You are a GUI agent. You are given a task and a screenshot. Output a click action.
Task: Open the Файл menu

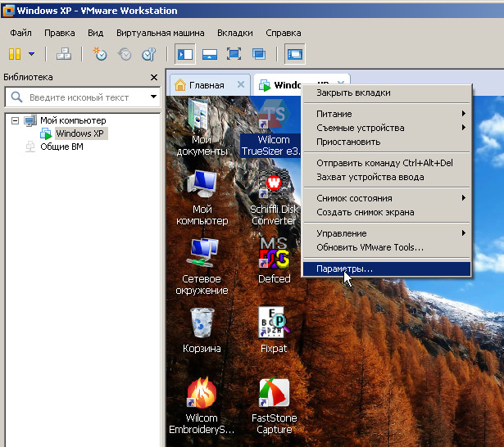pyautogui.click(x=20, y=33)
